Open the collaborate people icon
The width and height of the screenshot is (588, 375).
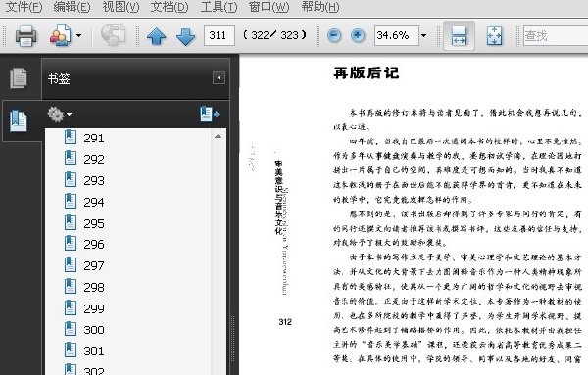point(61,35)
